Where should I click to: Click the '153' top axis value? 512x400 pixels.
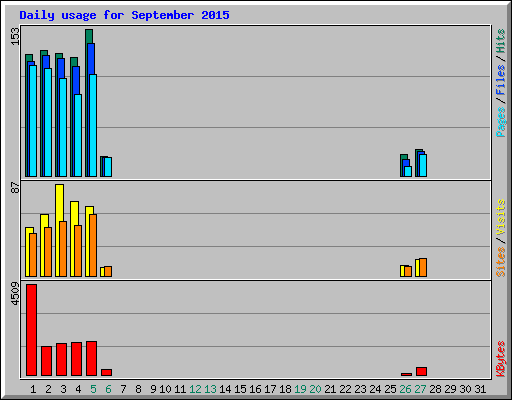(x=15, y=36)
